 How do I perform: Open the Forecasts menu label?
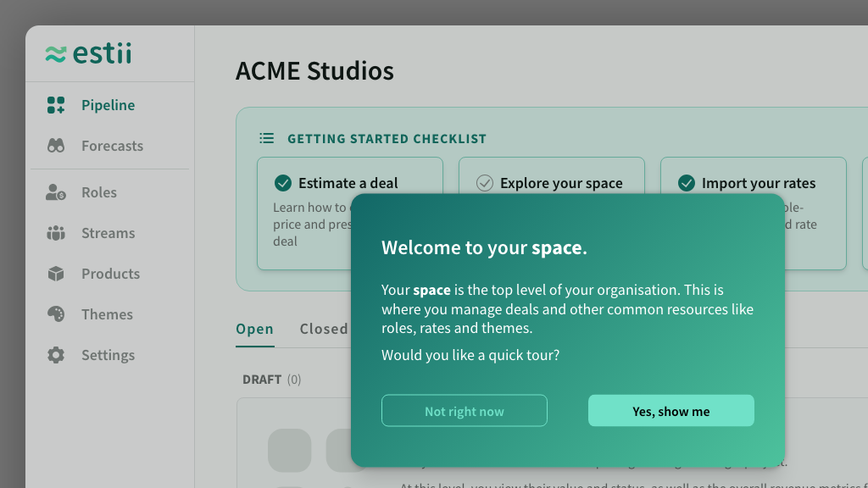click(x=112, y=146)
